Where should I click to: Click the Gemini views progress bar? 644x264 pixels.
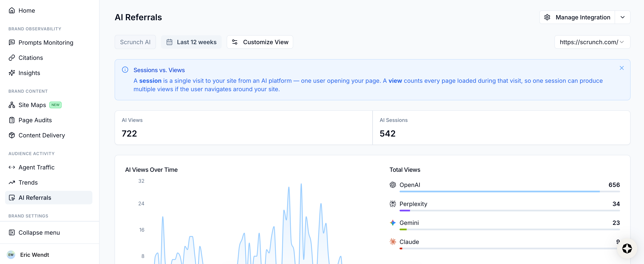[x=509, y=229]
